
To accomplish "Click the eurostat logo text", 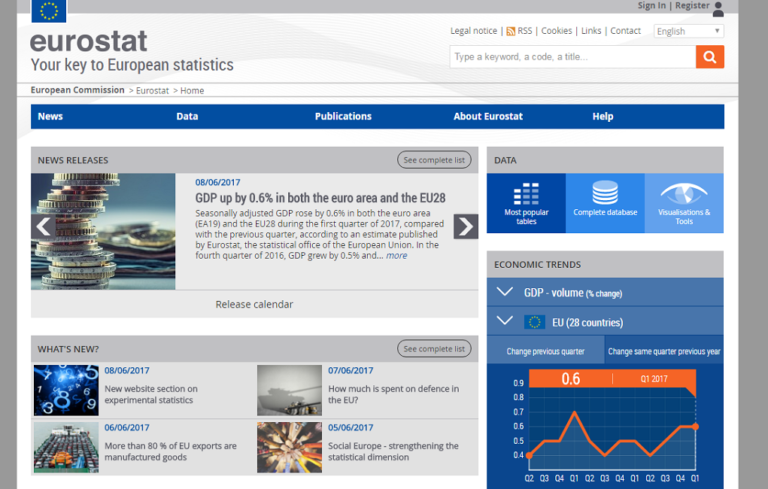I will click(x=88, y=41).
